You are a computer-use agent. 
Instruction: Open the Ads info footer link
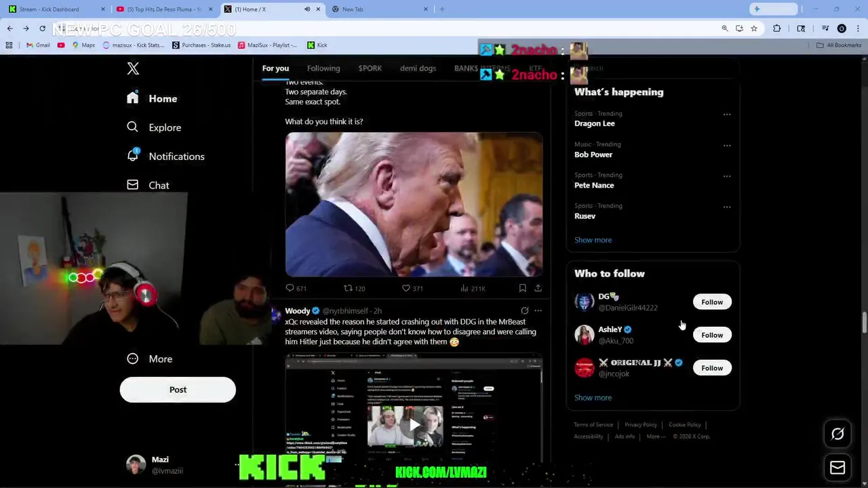point(625,436)
